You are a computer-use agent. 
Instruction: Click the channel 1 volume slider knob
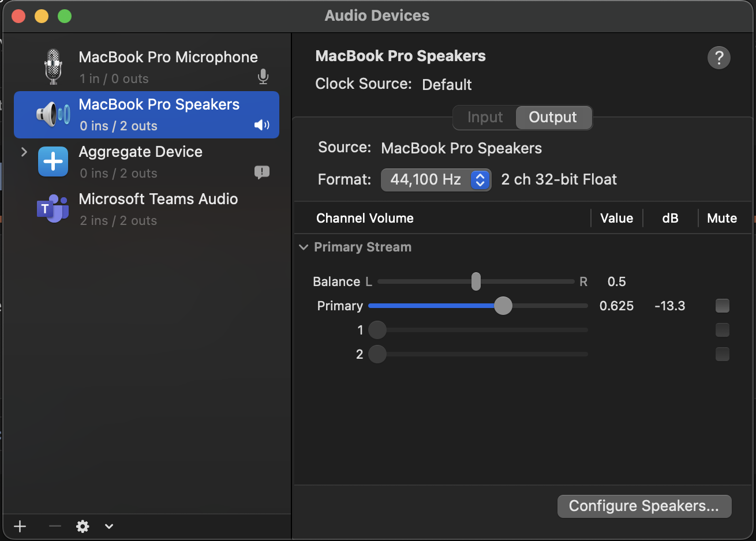click(377, 330)
